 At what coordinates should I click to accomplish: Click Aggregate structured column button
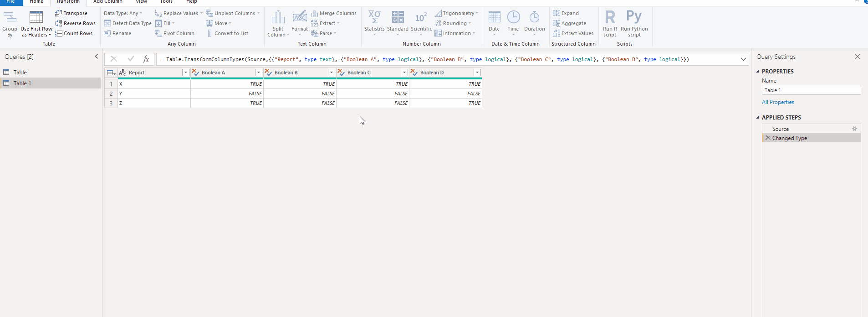[x=570, y=23]
